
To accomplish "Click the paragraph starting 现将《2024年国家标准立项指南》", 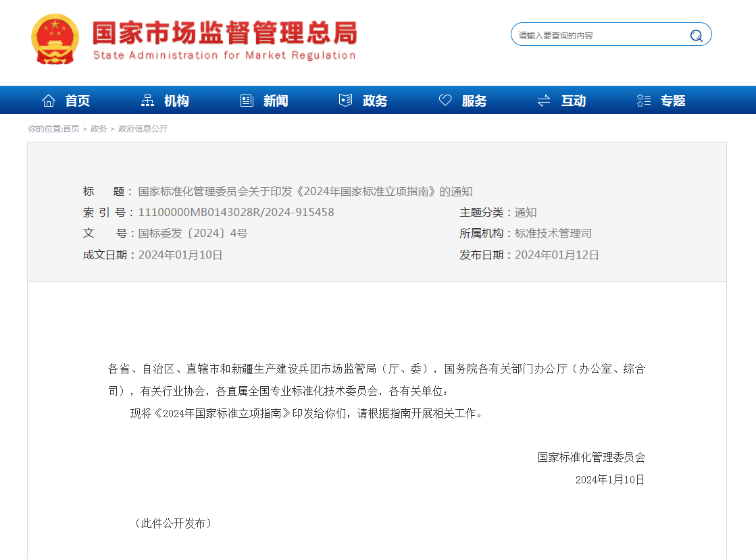I will pyautogui.click(x=307, y=413).
